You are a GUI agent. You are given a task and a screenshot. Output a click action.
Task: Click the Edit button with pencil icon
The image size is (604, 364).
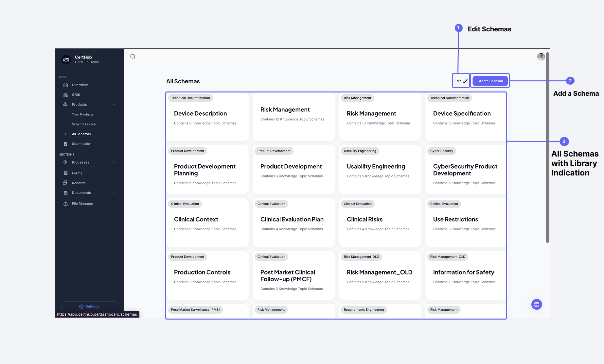[x=461, y=81]
